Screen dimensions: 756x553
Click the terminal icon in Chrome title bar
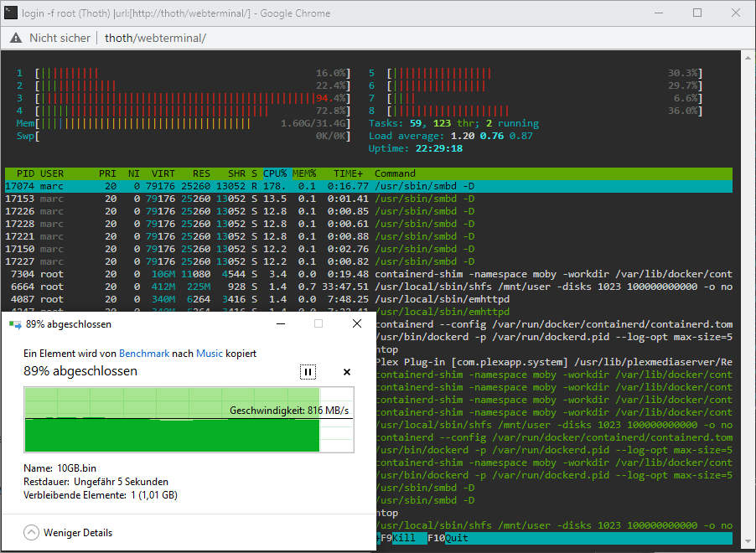(11, 13)
